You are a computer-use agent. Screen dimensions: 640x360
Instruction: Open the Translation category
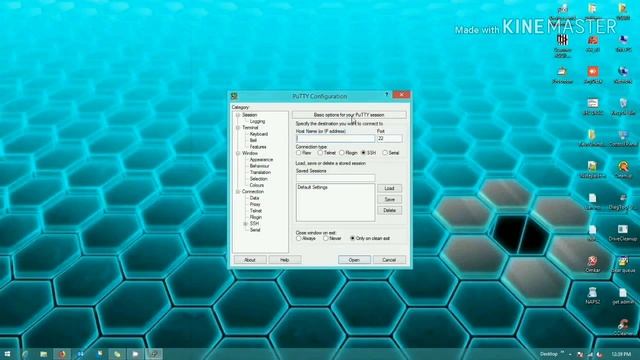[x=260, y=173]
